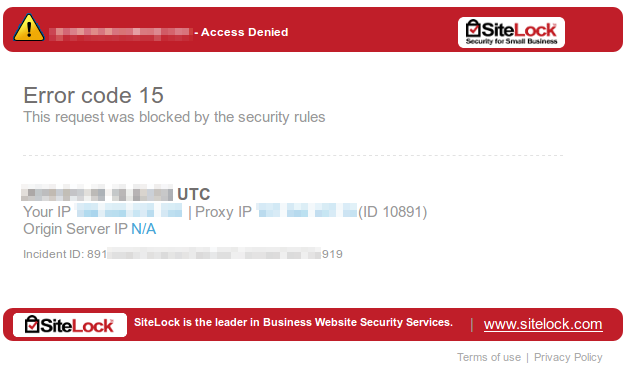Screen dimensions: 626x368
Task: Click the leader in Business Website Security text
Action: 293,322
